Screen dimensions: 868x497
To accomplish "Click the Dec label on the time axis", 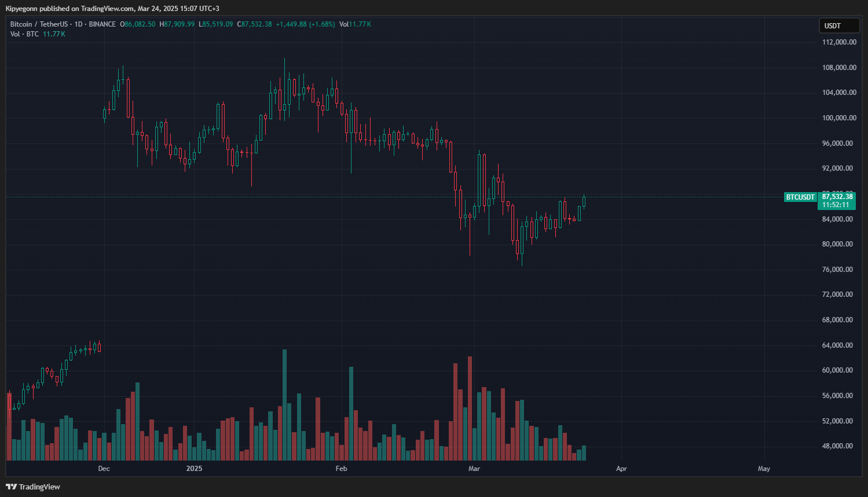I will point(104,469).
